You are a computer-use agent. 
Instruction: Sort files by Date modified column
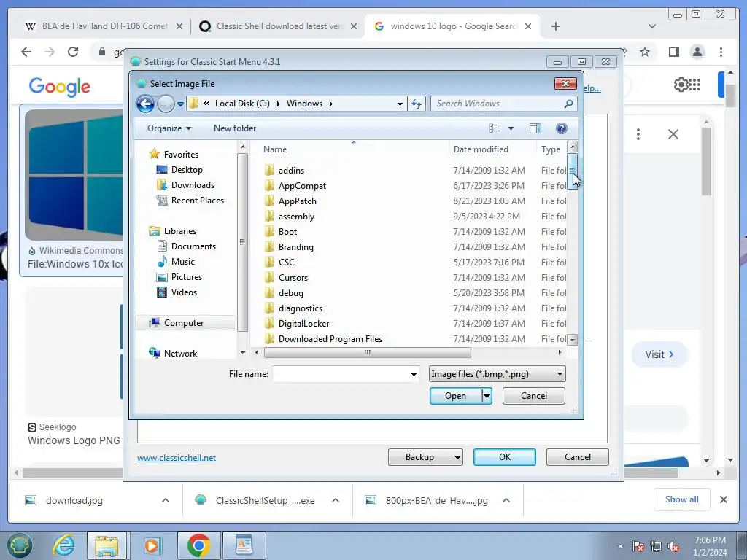[481, 149]
